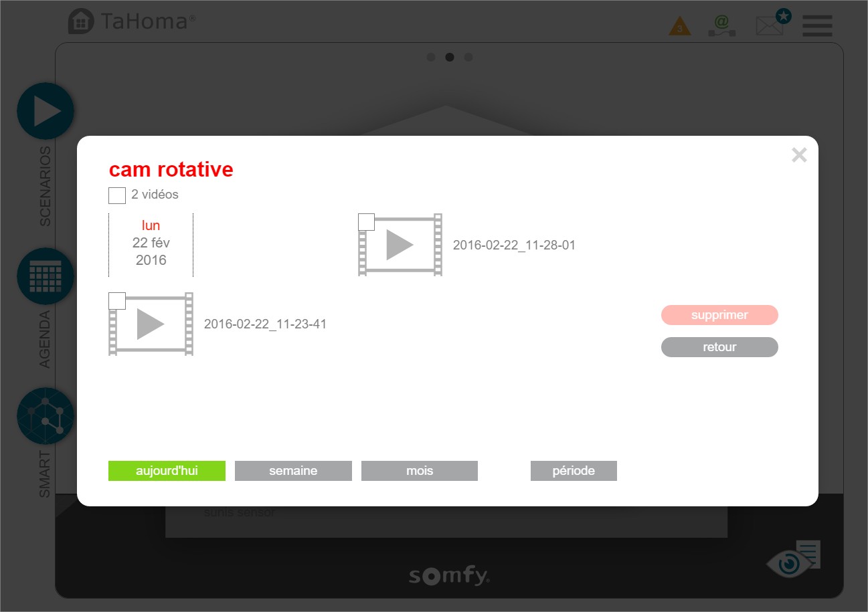The width and height of the screenshot is (868, 612).
Task: Choose the 'période' filter
Action: coord(574,471)
